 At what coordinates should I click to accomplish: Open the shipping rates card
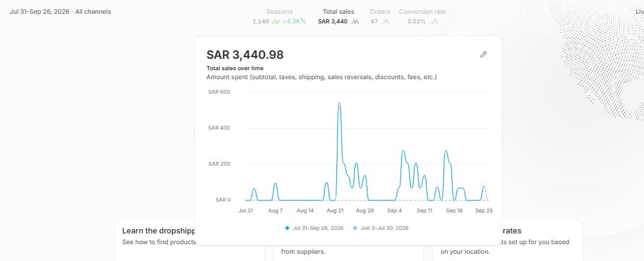(x=508, y=239)
